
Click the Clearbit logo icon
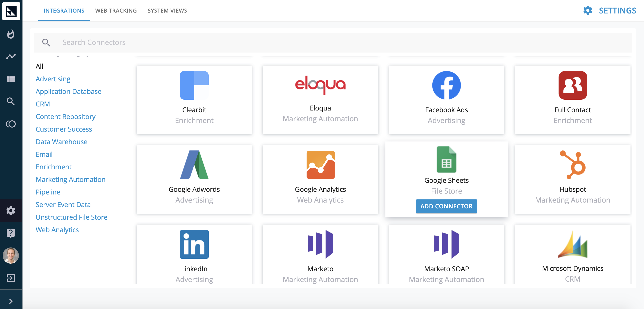click(194, 85)
